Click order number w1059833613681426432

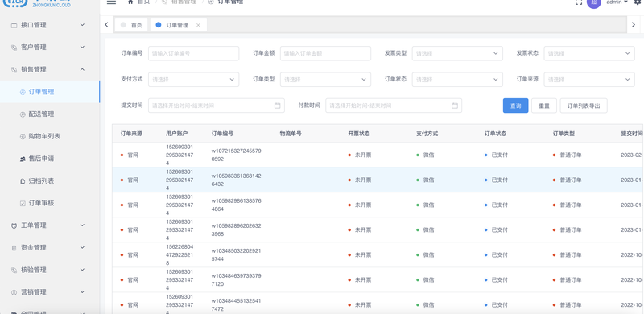tap(236, 180)
